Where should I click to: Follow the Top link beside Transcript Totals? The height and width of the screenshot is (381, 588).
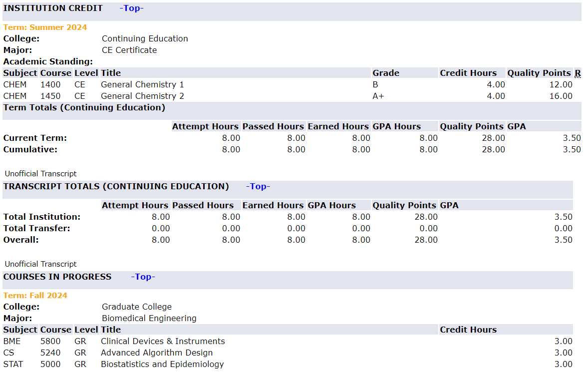[258, 186]
